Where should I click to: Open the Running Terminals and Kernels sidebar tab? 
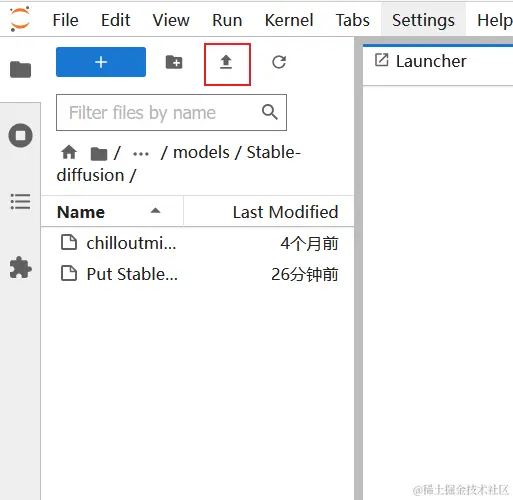click(x=20, y=135)
